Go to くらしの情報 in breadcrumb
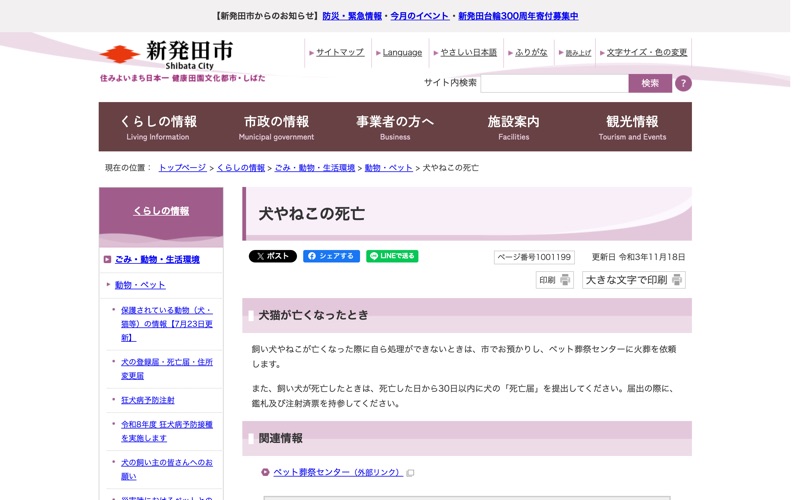 point(241,167)
